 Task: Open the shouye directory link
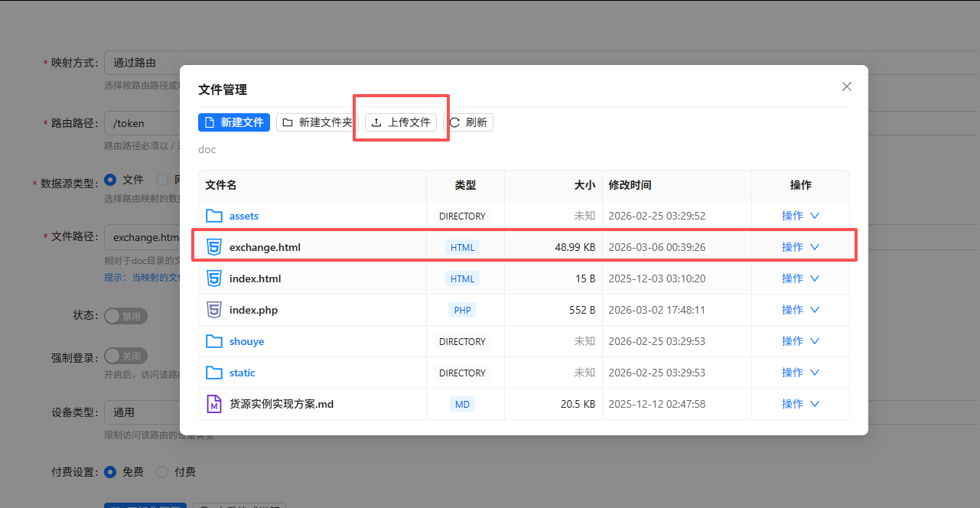(246, 341)
